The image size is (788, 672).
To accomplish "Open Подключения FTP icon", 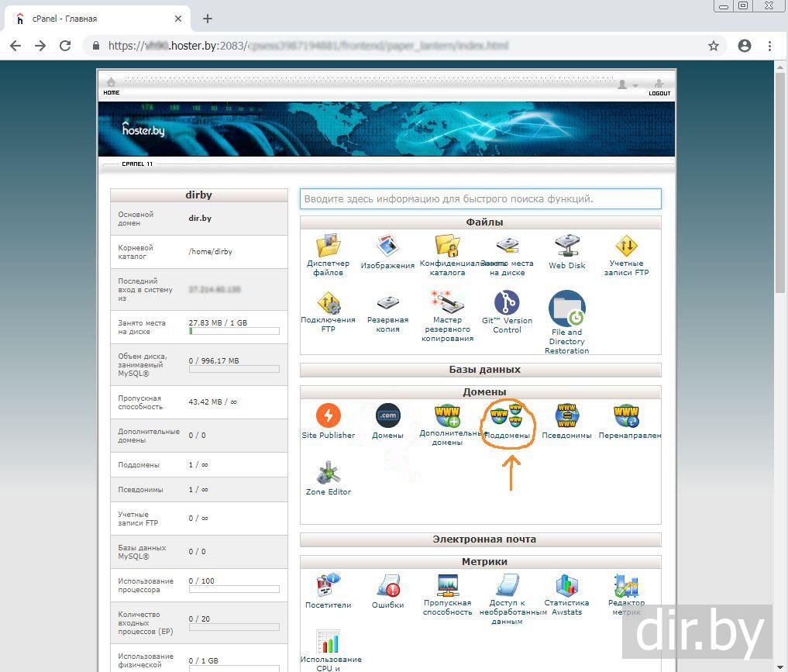I will pos(329,303).
